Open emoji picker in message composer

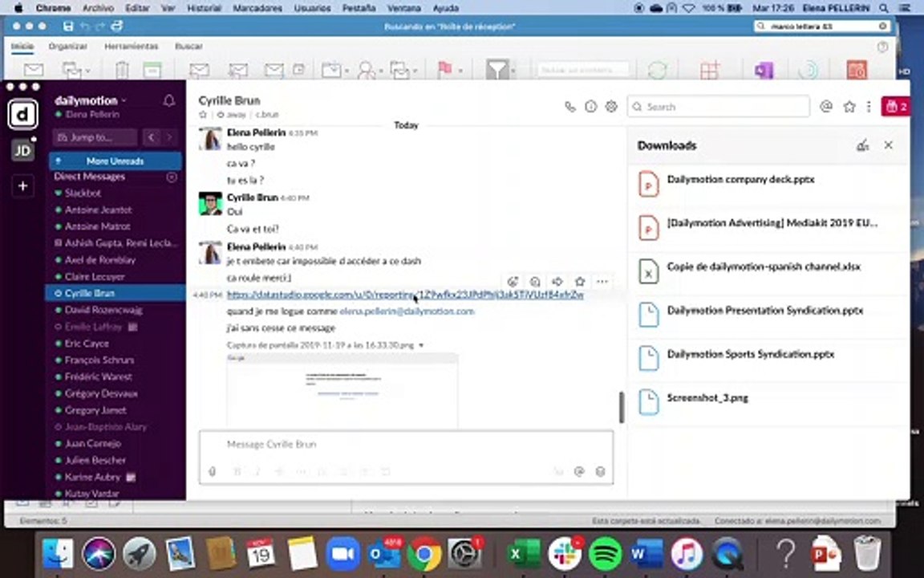point(601,471)
